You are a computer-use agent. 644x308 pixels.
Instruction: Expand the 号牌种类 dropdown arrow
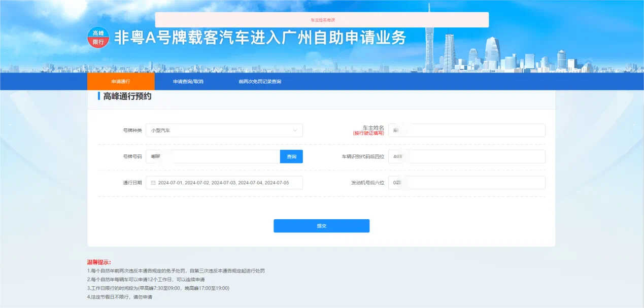tap(295, 130)
